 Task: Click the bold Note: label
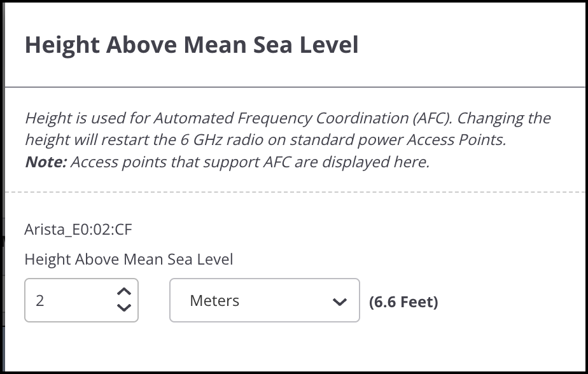[46, 162]
